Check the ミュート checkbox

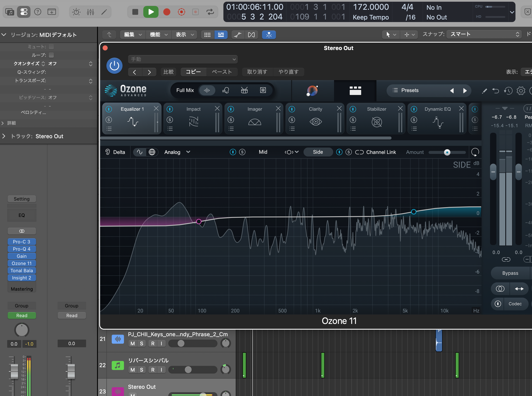(51, 46)
